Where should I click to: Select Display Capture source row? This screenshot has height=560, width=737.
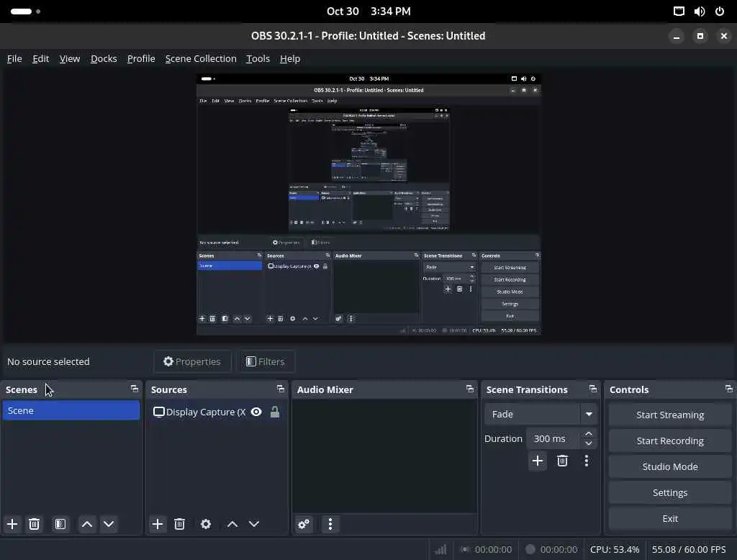click(x=217, y=412)
